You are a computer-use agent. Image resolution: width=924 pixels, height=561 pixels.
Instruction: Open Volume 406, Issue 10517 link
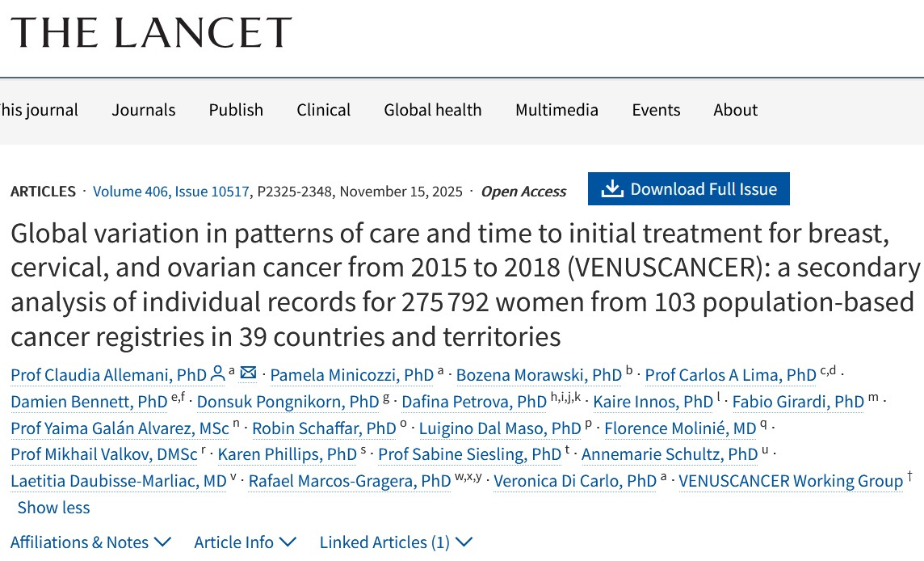click(x=171, y=192)
